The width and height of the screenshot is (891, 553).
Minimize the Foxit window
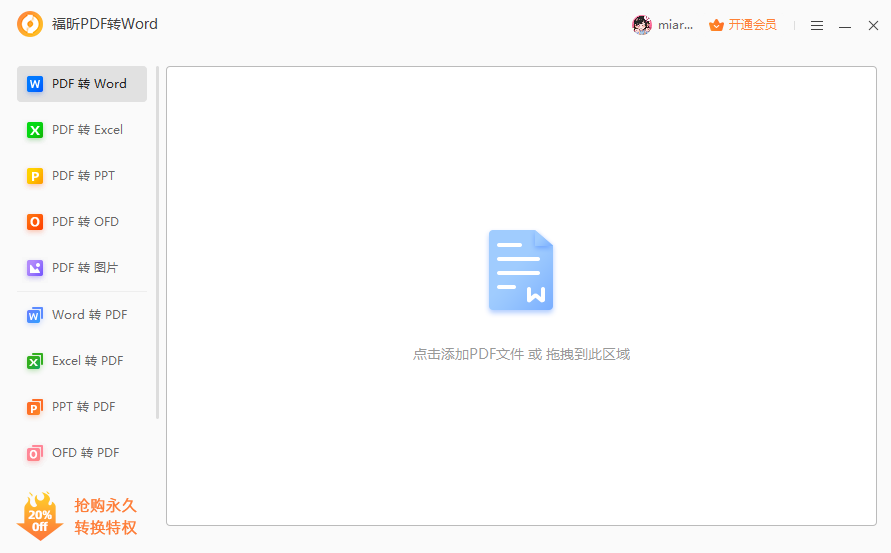coord(845,26)
